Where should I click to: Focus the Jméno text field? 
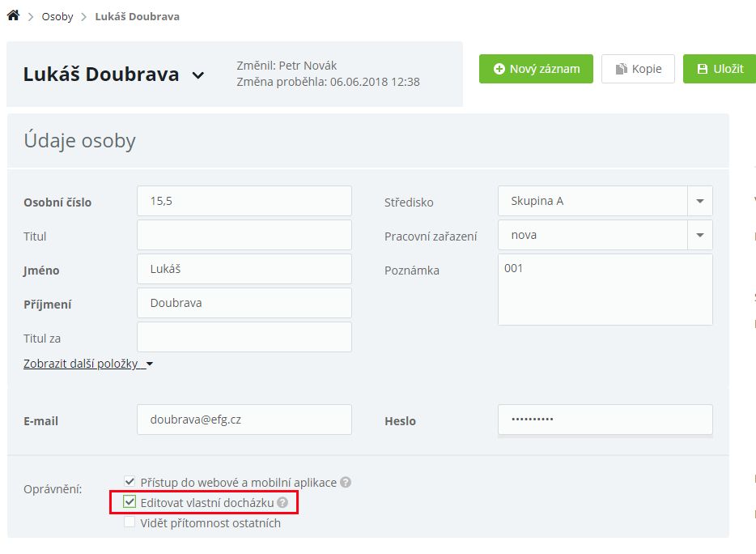point(244,269)
